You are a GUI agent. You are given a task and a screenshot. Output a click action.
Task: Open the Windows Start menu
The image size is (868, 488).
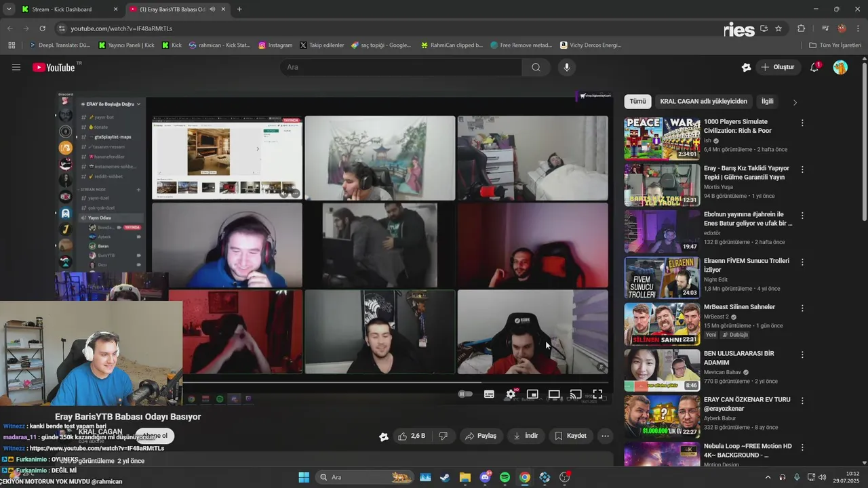pos(304,477)
